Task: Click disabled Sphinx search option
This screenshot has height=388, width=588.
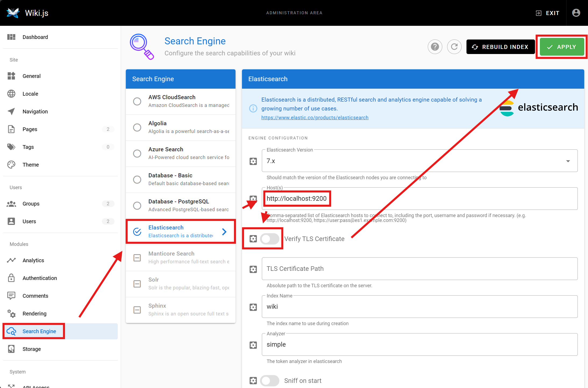Action: [x=181, y=310]
